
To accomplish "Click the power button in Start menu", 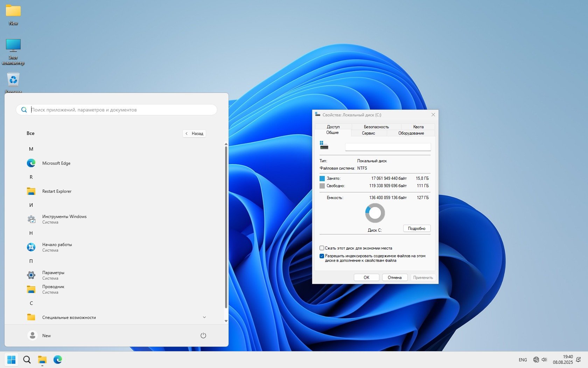I will 203,335.
